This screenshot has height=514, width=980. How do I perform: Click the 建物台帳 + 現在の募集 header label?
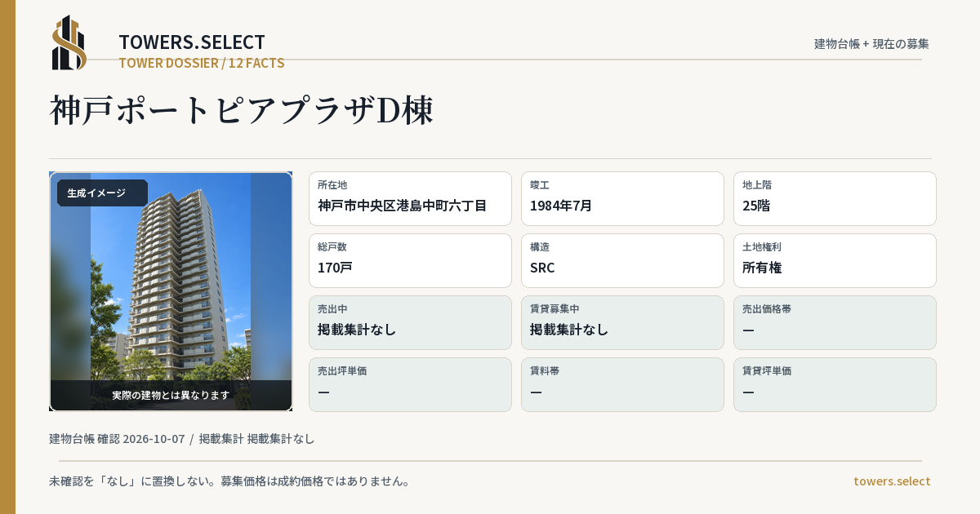(x=871, y=44)
